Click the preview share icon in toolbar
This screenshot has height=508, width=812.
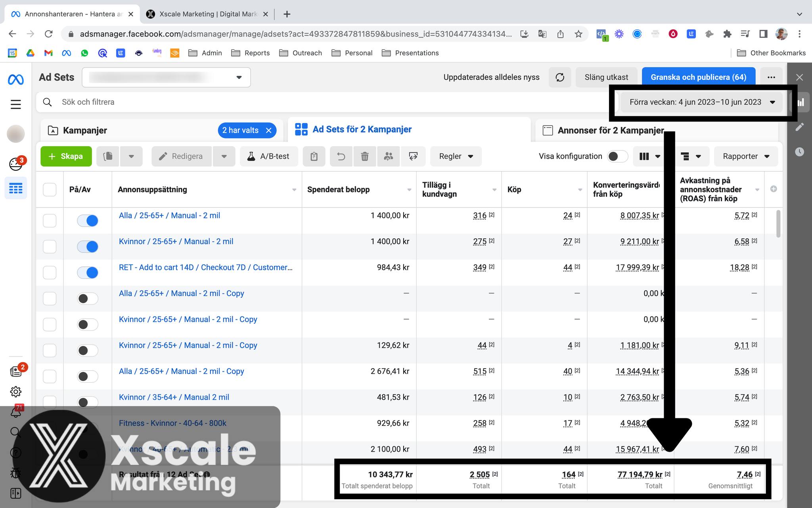coord(413,156)
